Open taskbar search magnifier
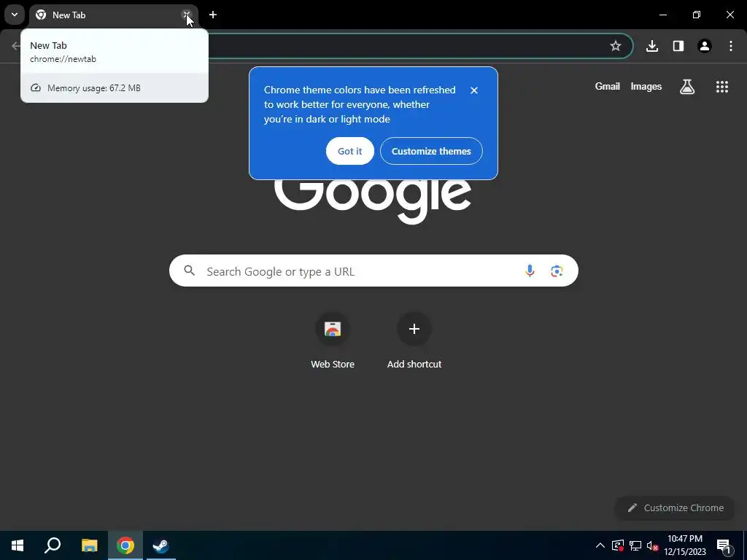This screenshot has width=747, height=560. coord(53,545)
